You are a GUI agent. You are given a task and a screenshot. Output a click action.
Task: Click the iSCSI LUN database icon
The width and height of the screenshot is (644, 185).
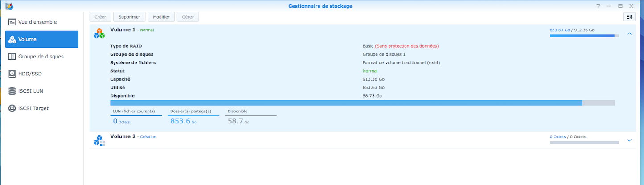point(12,91)
